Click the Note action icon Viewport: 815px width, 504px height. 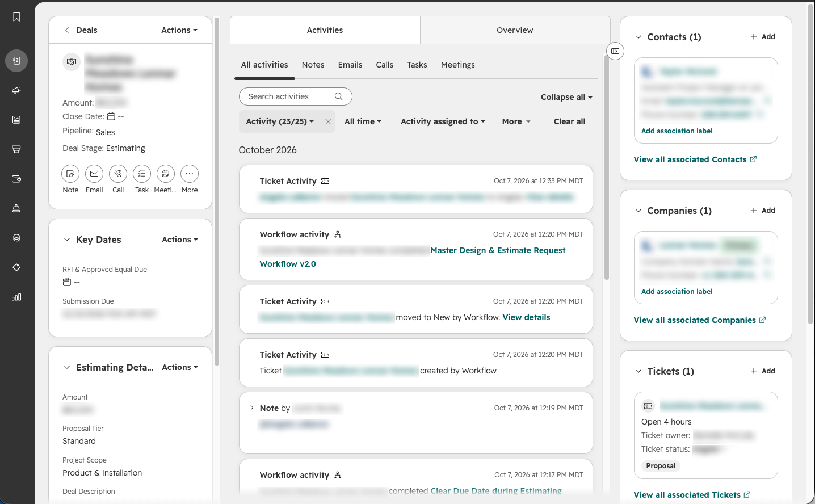(x=70, y=174)
